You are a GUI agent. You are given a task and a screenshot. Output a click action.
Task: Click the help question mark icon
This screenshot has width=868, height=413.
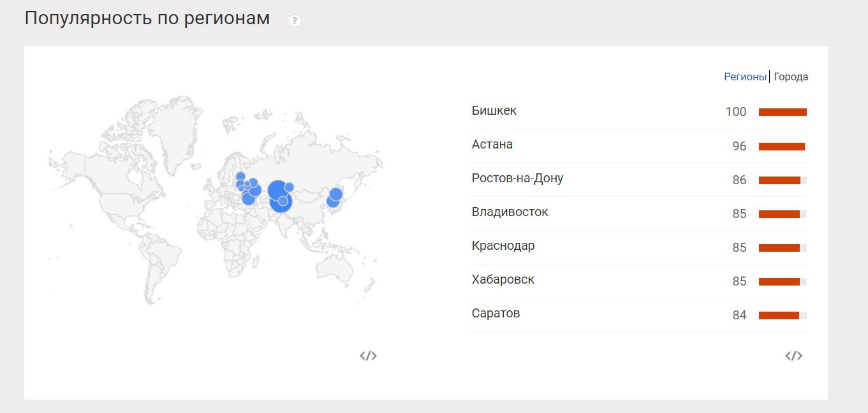pos(294,20)
